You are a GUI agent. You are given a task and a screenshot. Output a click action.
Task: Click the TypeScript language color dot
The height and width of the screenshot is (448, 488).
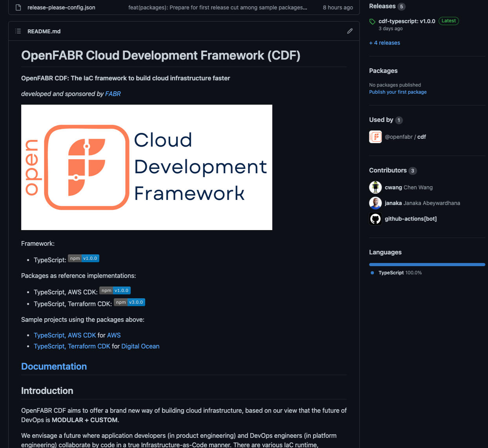click(372, 273)
